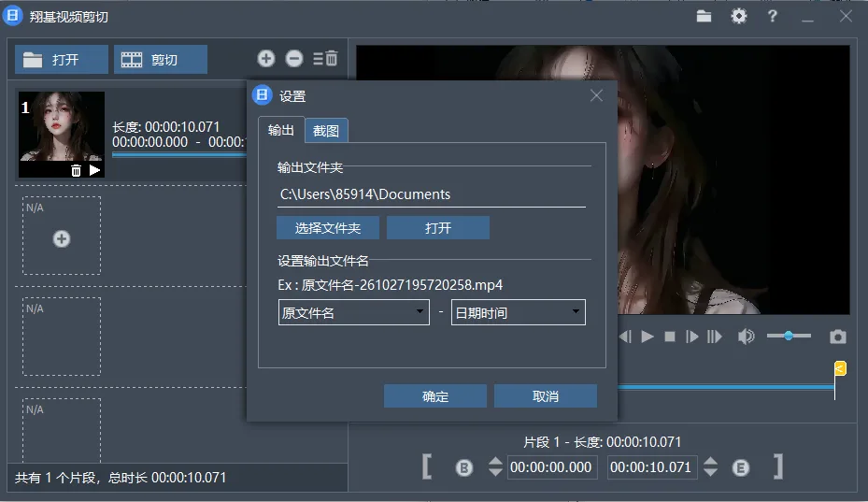This screenshot has height=502, width=868.
Task: Remove segment with the minus circle icon
Action: pyautogui.click(x=294, y=58)
